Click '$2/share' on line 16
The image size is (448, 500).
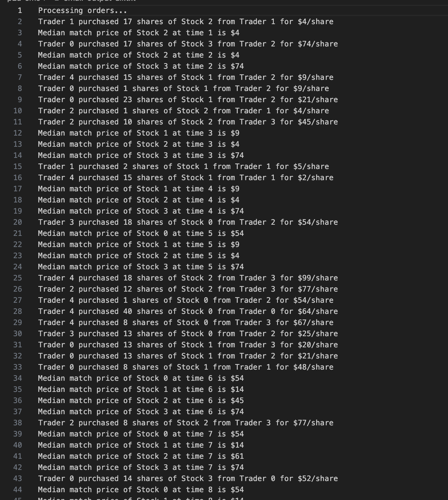[315, 178]
